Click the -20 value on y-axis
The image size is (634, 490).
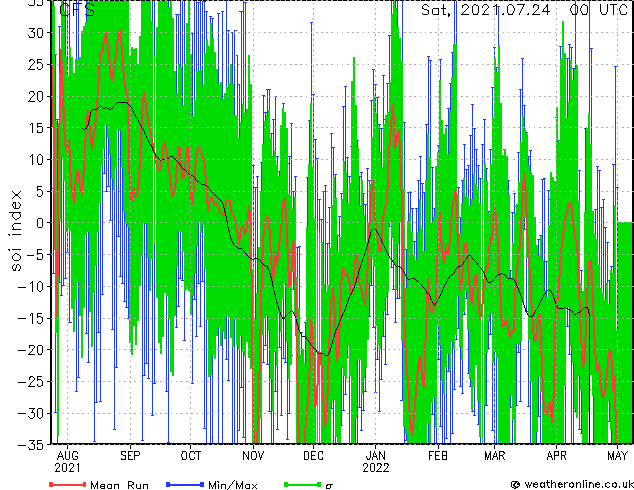[34, 350]
